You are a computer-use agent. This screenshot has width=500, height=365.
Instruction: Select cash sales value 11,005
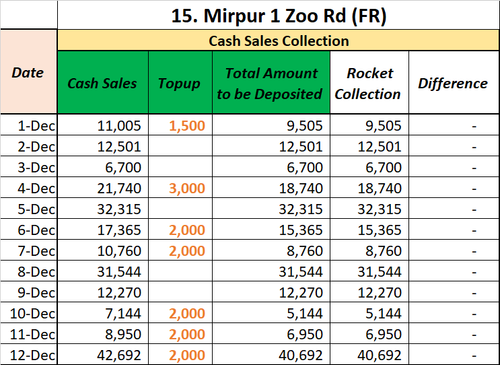(x=103, y=125)
